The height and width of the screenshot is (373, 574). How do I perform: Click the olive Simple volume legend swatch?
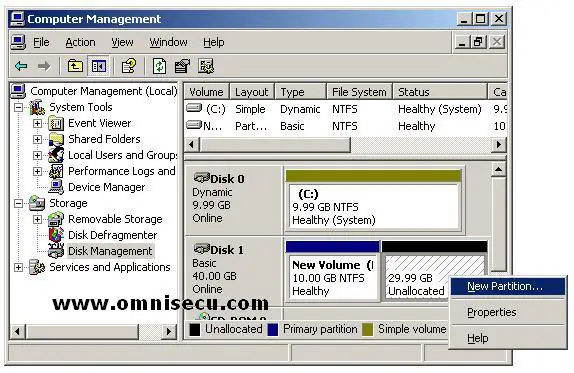368,329
